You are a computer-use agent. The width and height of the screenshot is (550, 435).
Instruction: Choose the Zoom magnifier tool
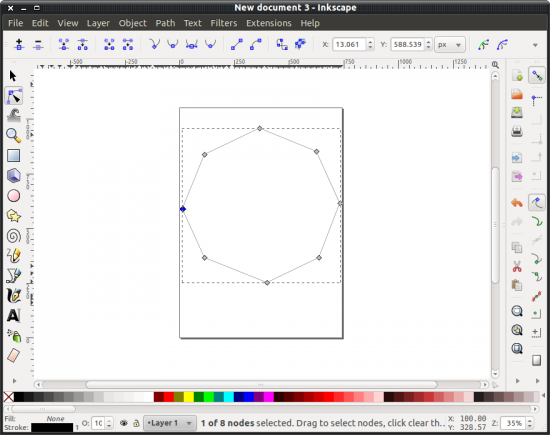pos(14,135)
